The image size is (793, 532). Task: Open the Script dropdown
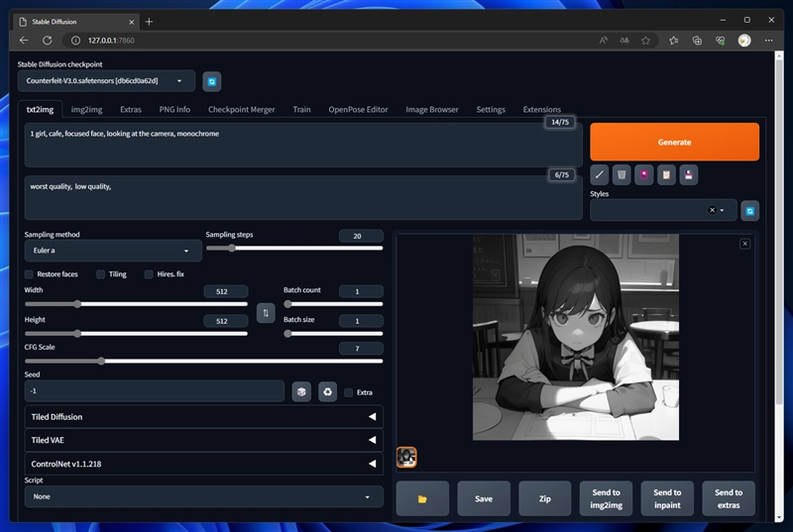point(203,496)
